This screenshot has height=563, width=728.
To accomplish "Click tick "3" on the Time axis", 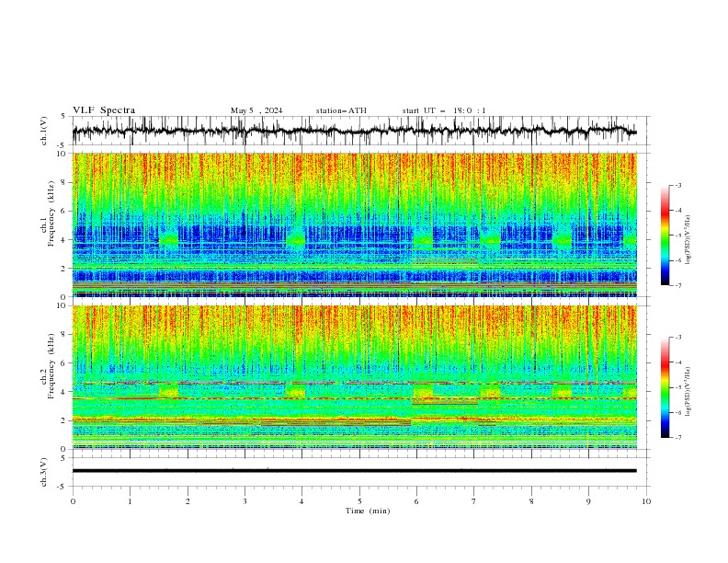I will point(245,501).
